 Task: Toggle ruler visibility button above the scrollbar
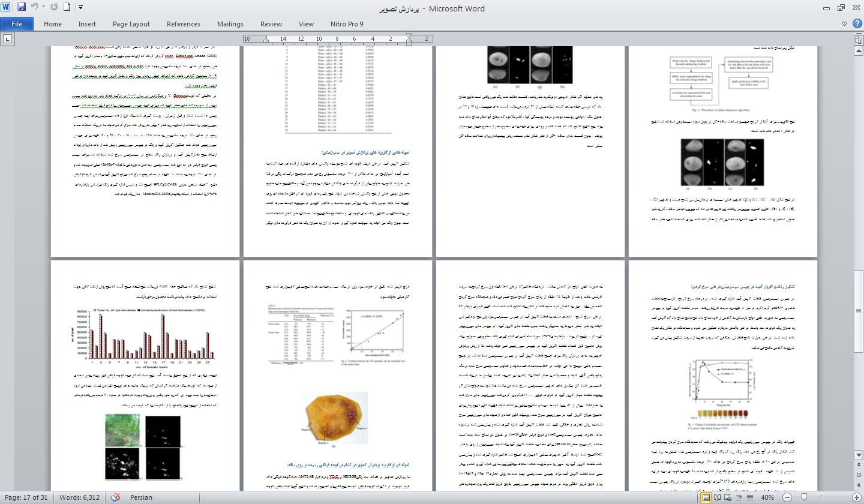(x=858, y=39)
